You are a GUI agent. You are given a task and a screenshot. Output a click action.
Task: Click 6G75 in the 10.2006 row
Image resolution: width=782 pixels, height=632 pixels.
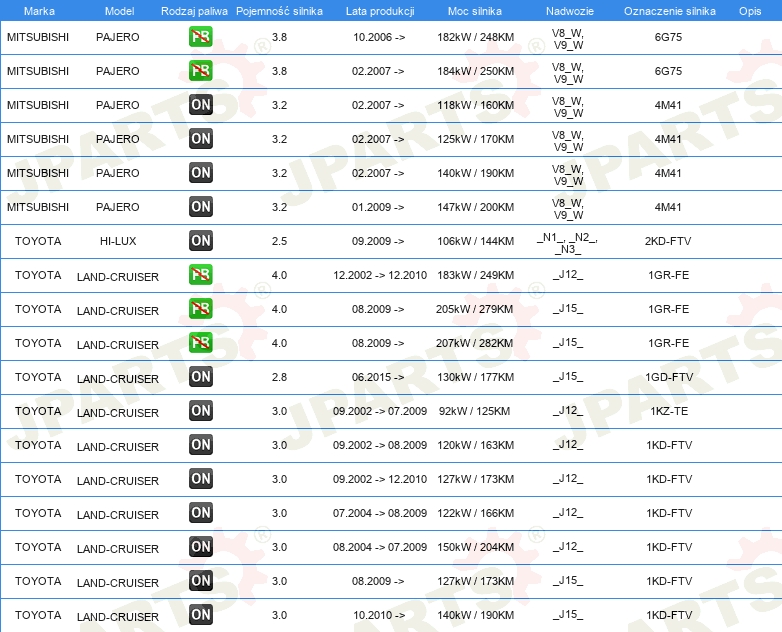click(x=668, y=37)
